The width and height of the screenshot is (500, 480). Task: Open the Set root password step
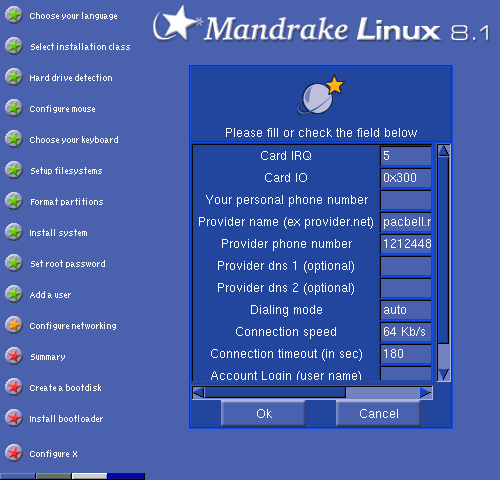[x=68, y=264]
